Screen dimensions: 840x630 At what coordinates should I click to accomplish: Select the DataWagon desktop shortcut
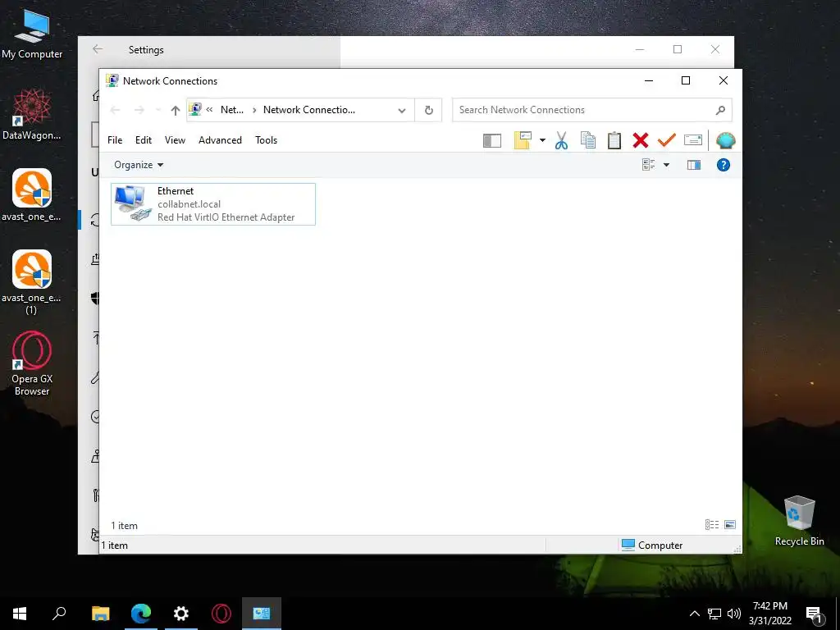(x=32, y=115)
